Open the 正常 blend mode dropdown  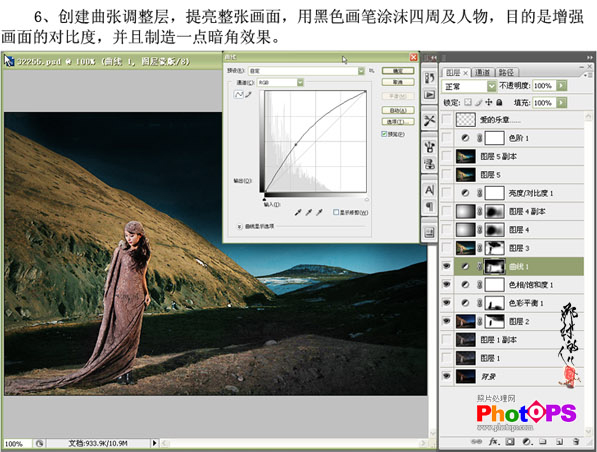pos(469,86)
